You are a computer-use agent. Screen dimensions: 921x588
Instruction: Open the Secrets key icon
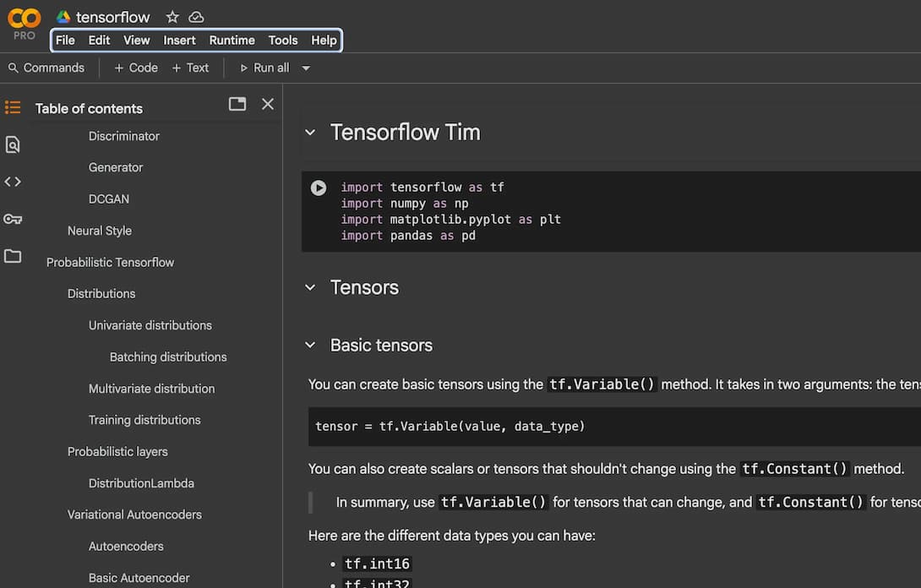[13, 219]
